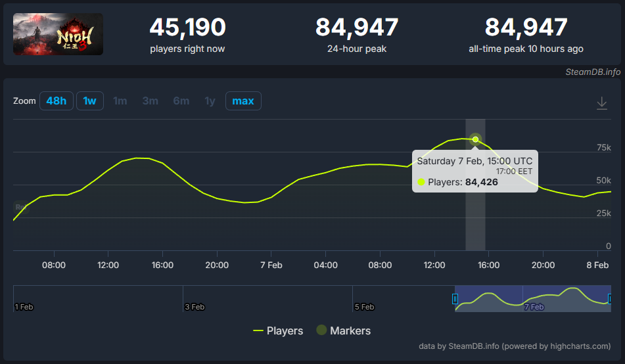Click the 1y zoom option
Screen dimensions: 625x364
point(210,101)
